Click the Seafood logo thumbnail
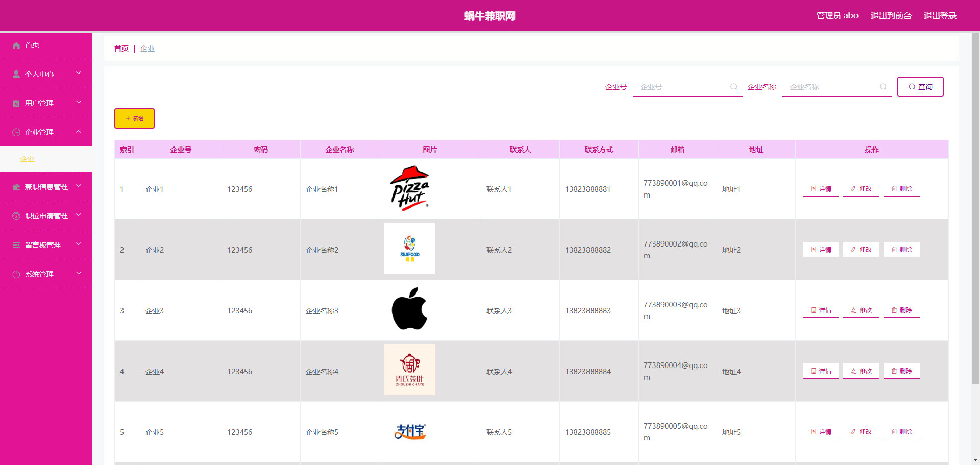 410,248
